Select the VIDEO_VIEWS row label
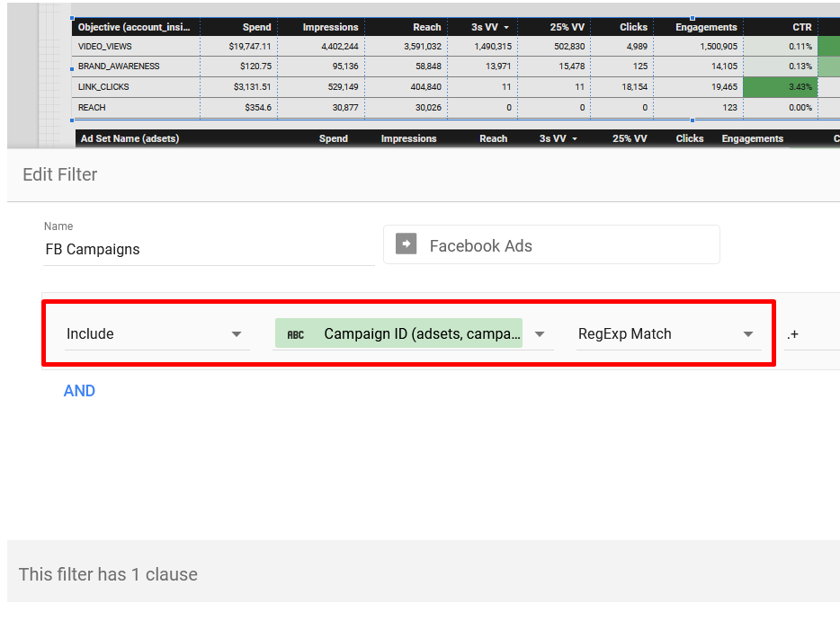840x621 pixels. click(104, 46)
